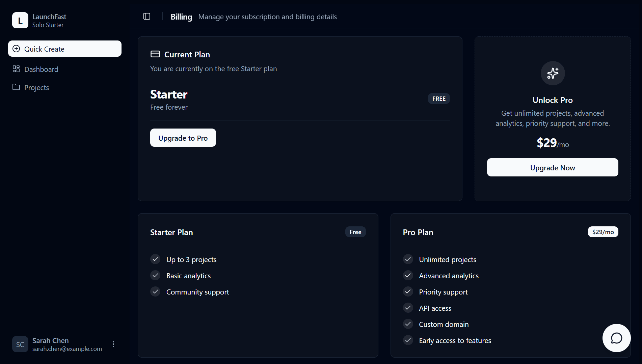Click the SC avatar to open account options
The image size is (642, 364).
[20, 344]
